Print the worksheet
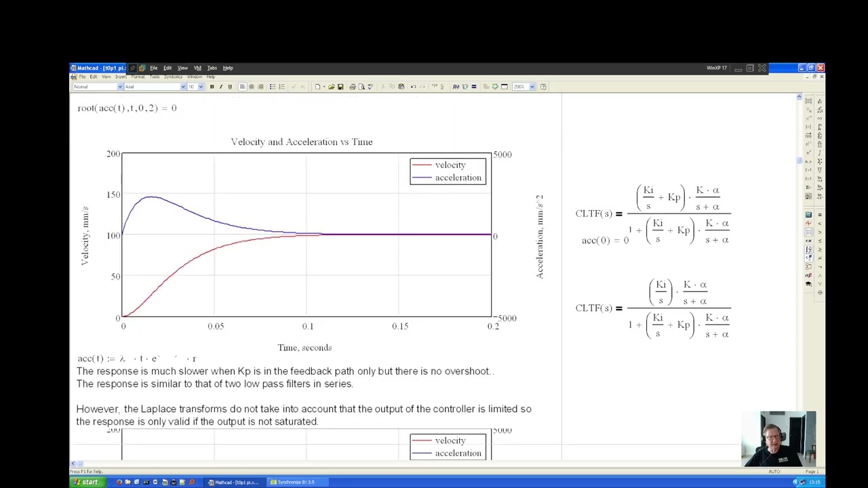This screenshot has width=868, height=488. pyautogui.click(x=352, y=86)
